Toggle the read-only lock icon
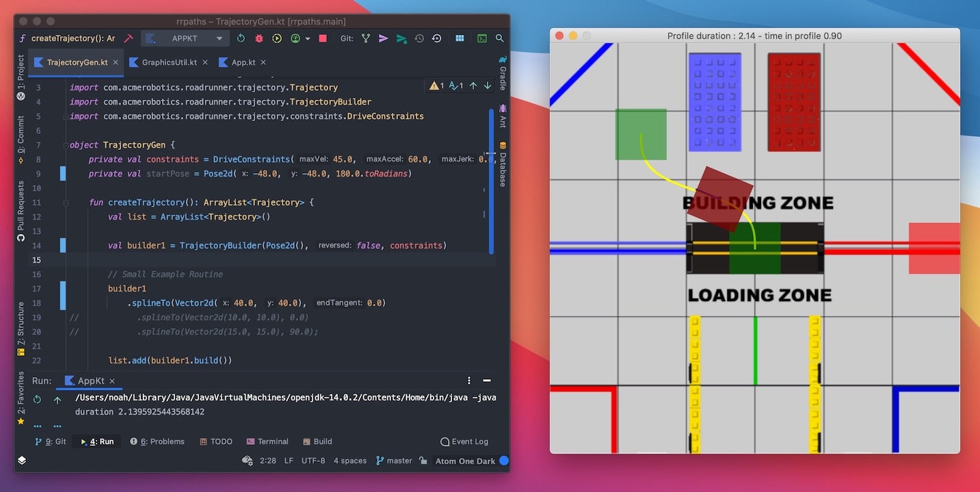 (423, 461)
